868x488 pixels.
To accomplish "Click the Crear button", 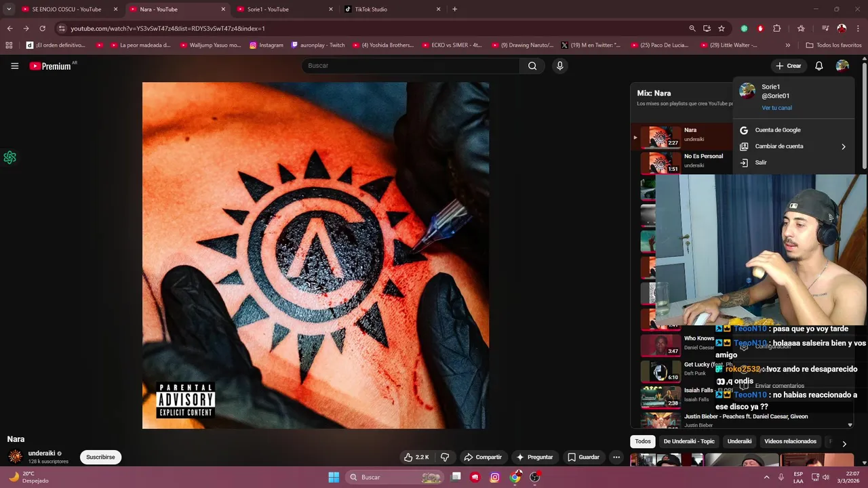I will [x=789, y=66].
